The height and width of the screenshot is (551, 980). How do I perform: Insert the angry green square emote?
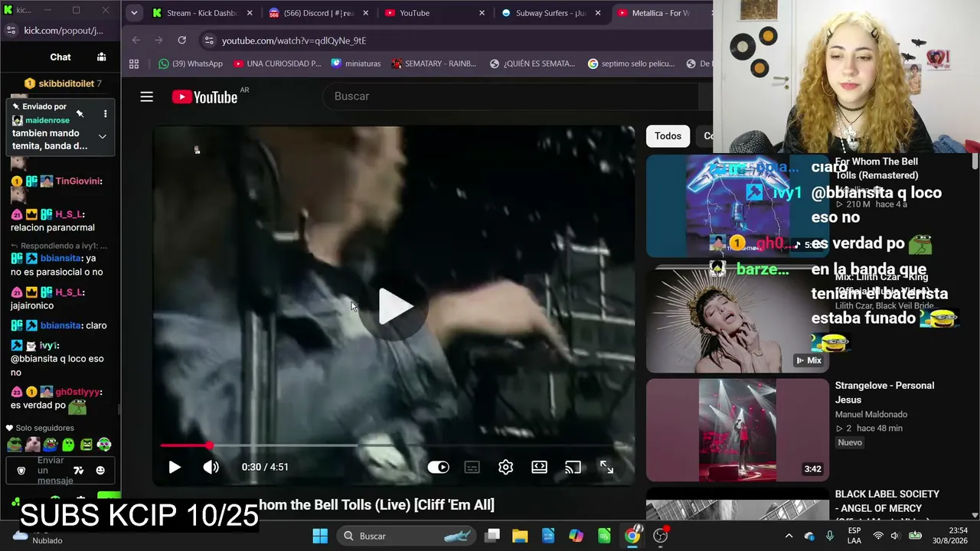(86, 444)
